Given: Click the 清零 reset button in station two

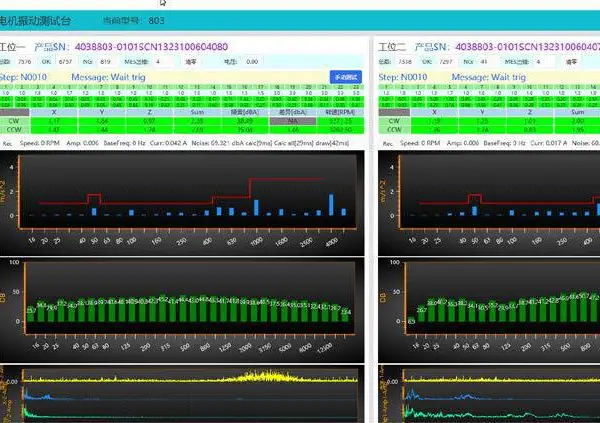Looking at the screenshot, I should coord(571,62).
